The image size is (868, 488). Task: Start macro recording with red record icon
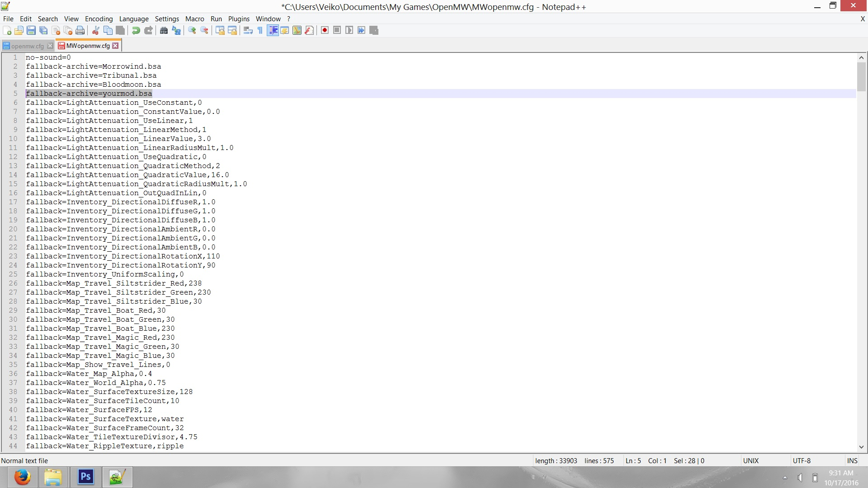pos(325,30)
